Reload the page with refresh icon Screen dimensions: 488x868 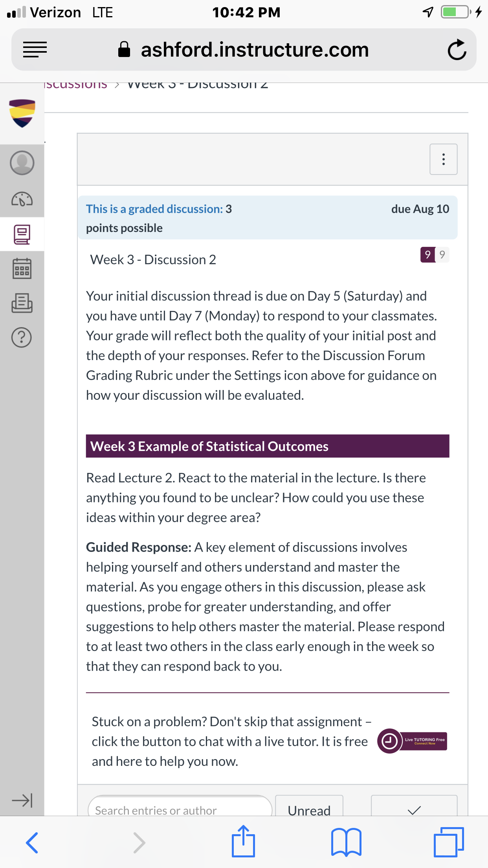[457, 50]
